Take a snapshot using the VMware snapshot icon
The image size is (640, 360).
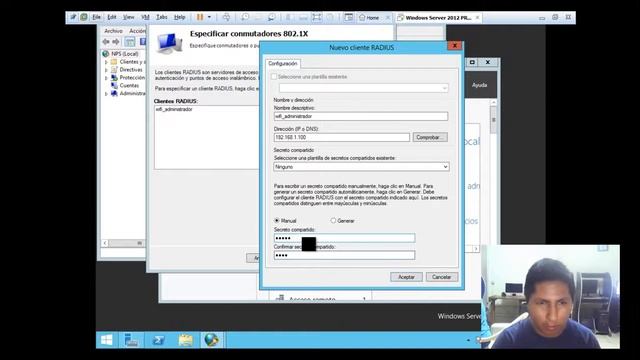click(245, 17)
